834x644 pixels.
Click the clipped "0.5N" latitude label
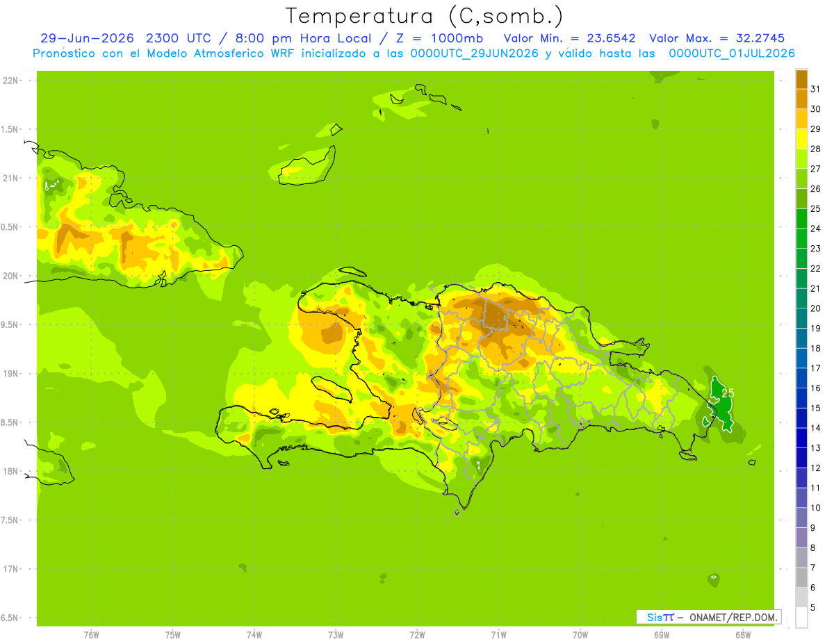(9, 227)
